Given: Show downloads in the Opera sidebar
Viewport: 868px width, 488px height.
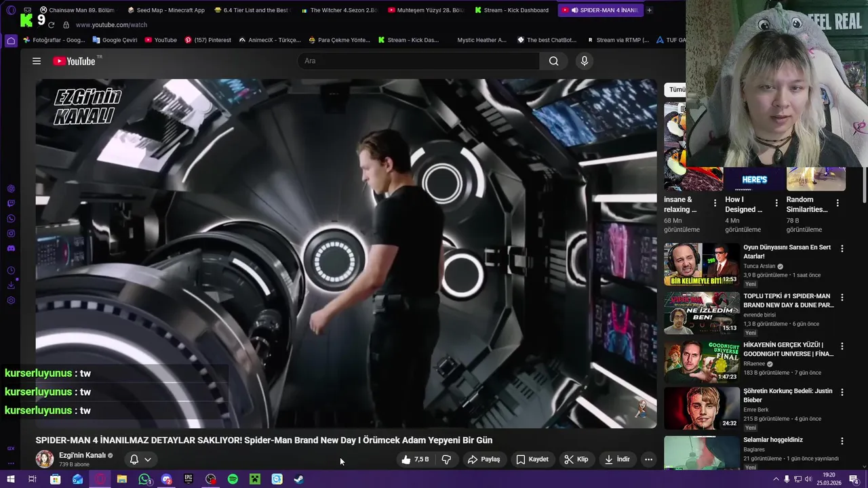Looking at the screenshot, I should pos(11,285).
